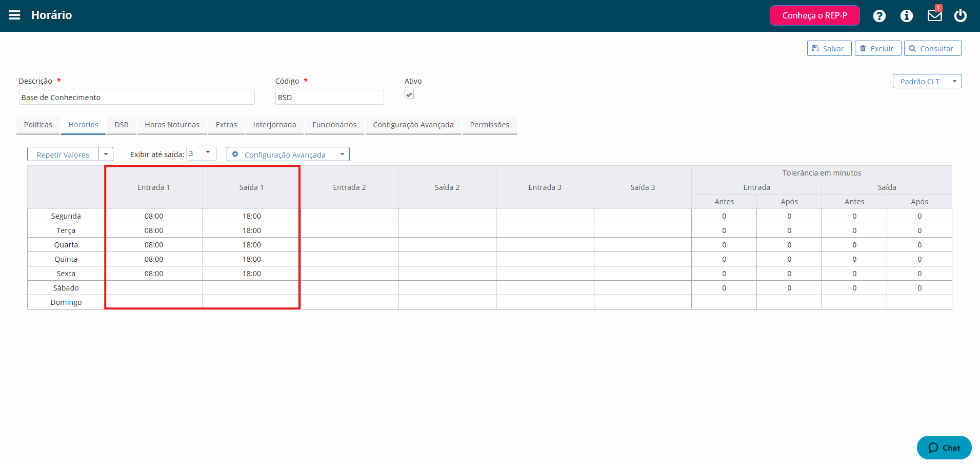The height and width of the screenshot is (464, 980).
Task: Switch to the Funcionários tab
Action: point(334,125)
